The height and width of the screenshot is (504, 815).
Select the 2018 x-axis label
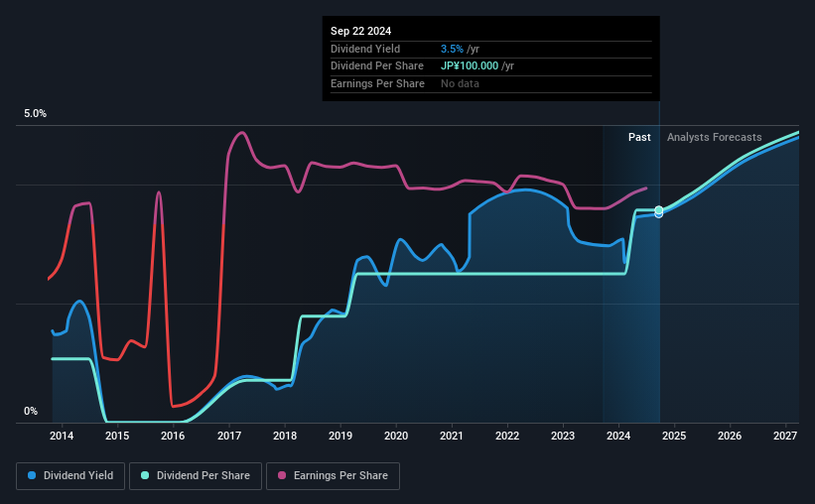coord(285,436)
